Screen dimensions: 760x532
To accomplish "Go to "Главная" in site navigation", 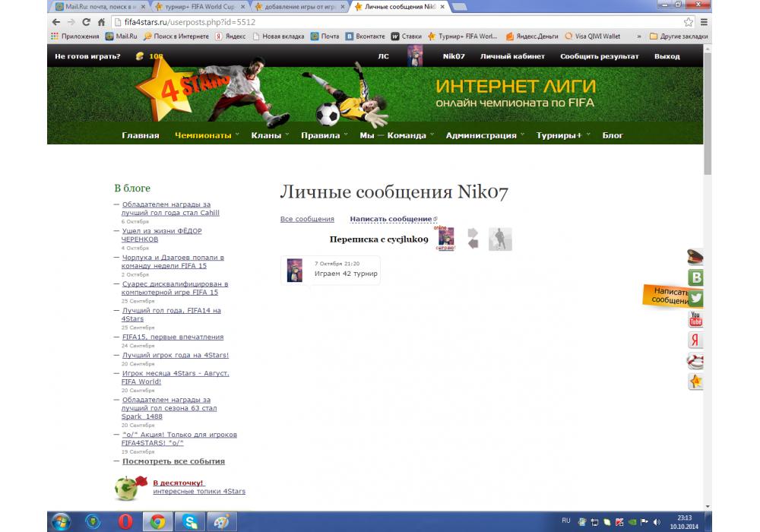I will point(141,135).
